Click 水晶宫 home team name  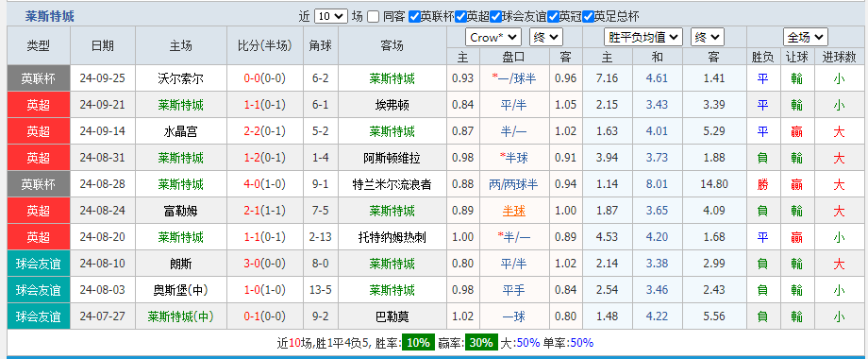[x=180, y=132]
